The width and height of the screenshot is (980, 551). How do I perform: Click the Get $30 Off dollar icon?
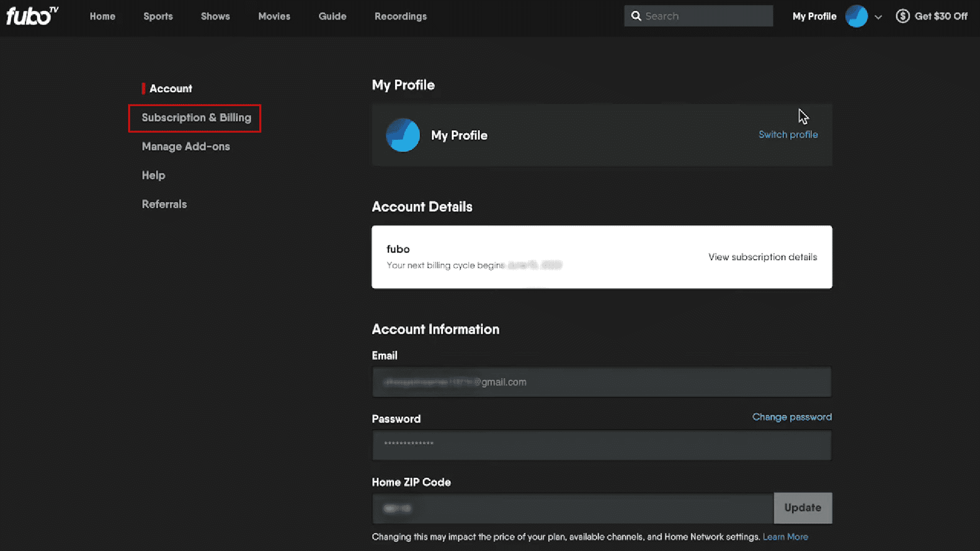902,15
